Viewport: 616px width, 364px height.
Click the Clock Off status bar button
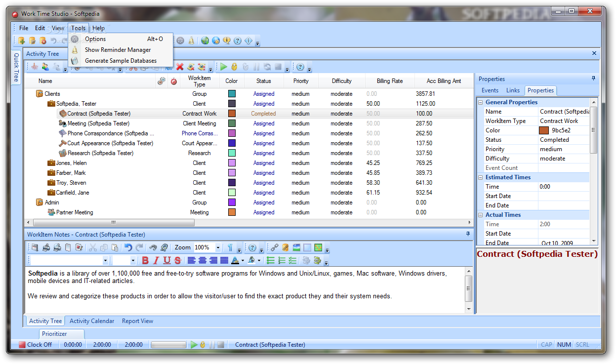35,345
